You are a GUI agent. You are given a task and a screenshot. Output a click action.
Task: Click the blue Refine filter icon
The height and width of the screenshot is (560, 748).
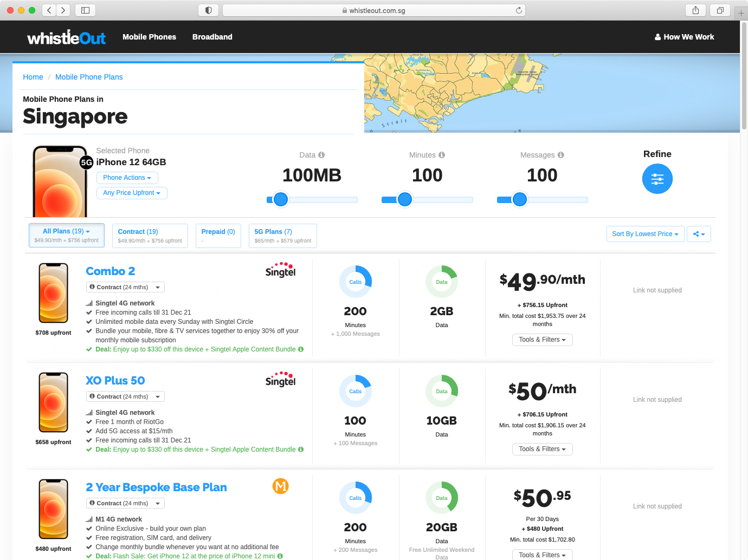pos(657,179)
